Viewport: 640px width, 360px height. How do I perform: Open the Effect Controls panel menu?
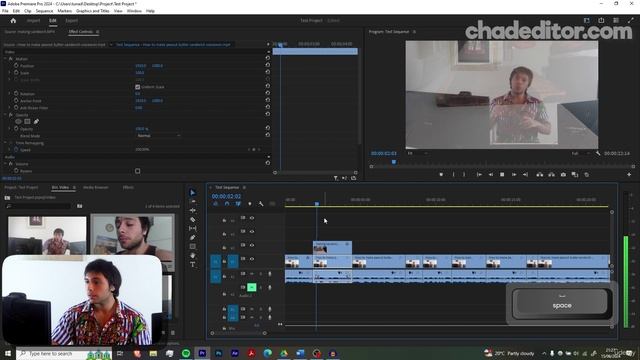tap(98, 31)
